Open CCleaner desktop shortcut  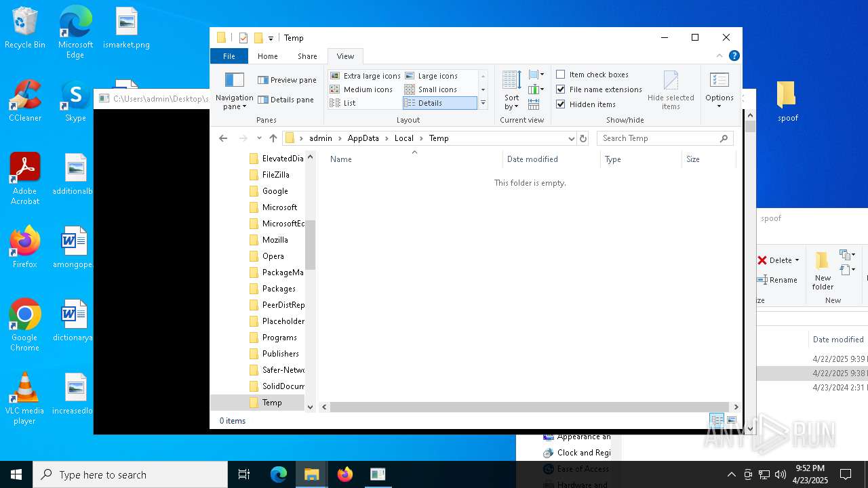click(25, 101)
